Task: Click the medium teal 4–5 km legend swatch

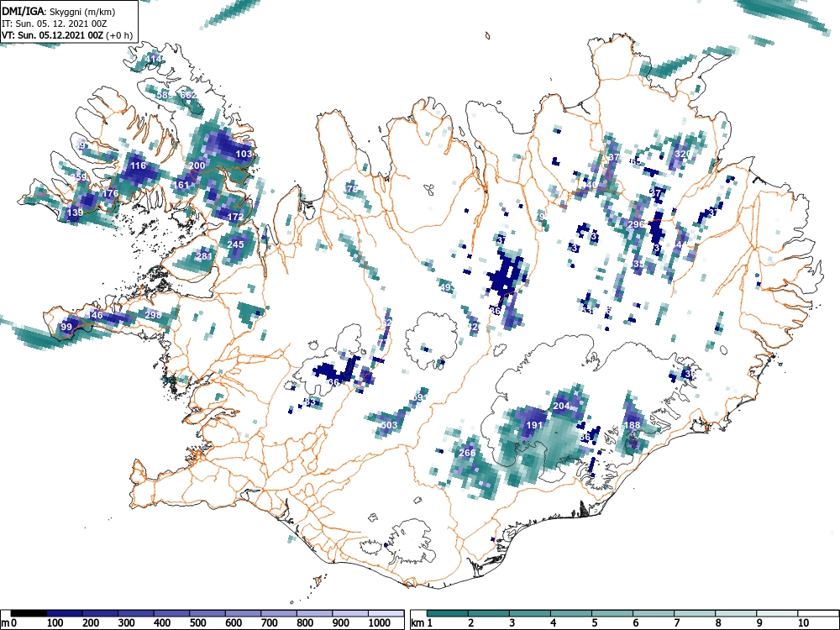Action: pos(571,613)
